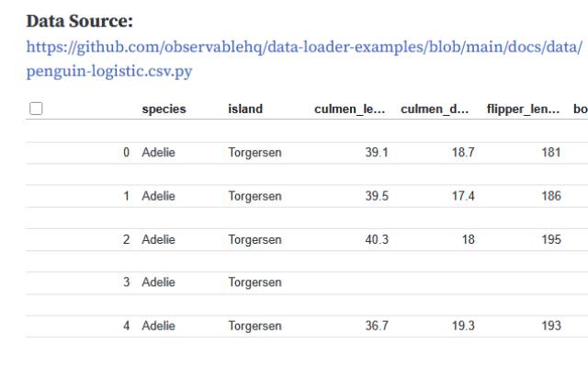Click the culmen_le… column header
The height and width of the screenshot is (368, 588).
click(351, 109)
